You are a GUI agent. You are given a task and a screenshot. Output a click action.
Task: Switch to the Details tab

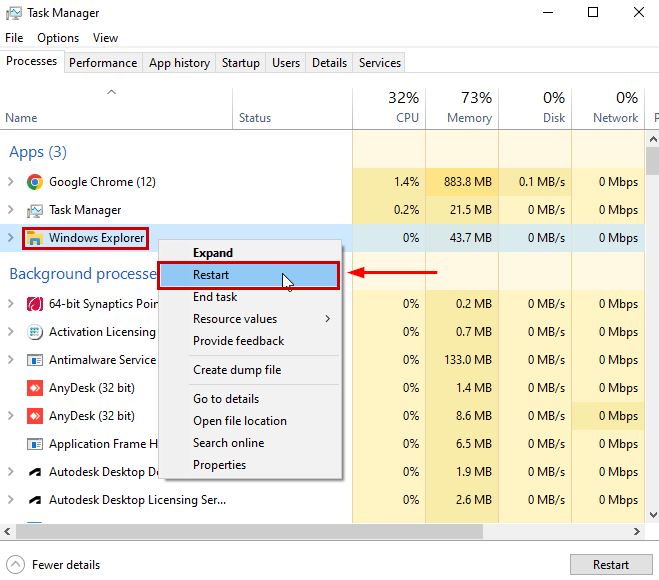click(329, 63)
